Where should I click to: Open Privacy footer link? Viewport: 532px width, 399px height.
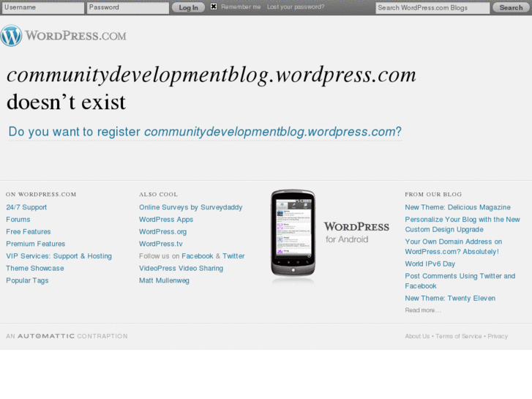click(x=498, y=336)
